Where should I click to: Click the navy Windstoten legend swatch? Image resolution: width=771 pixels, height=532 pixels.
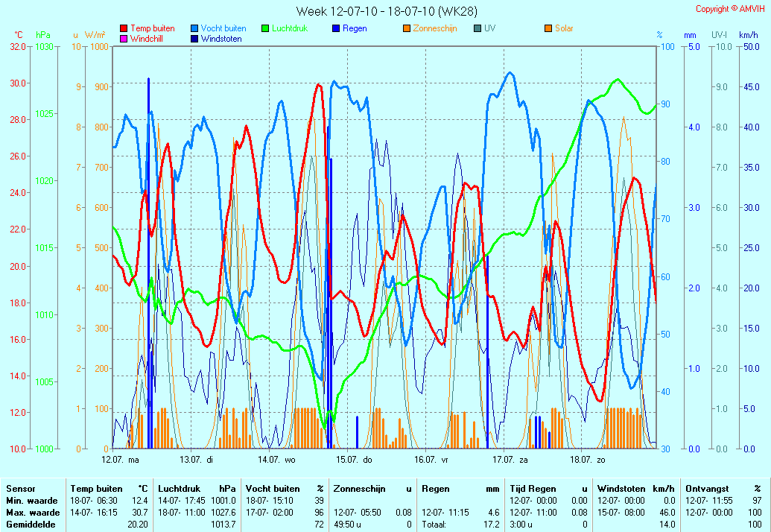click(x=194, y=39)
